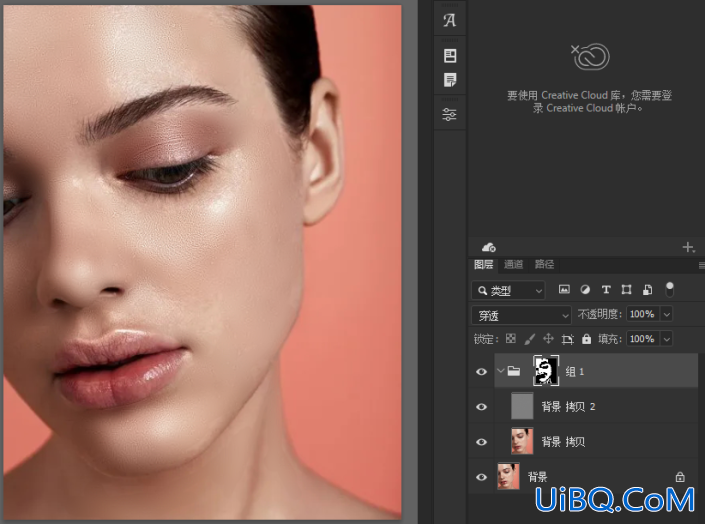Viewport: 705px width, 524px height.
Task: Lock transparent pixels icon
Action: pos(511,338)
